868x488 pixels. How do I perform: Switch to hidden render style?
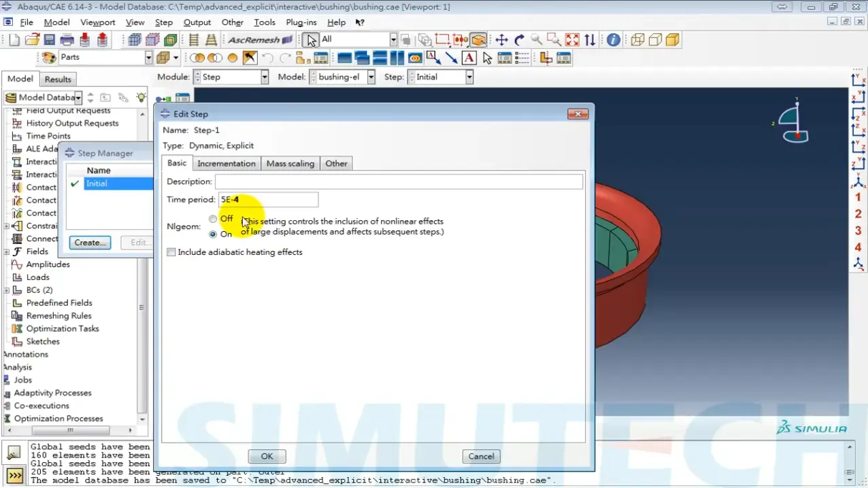pos(655,40)
